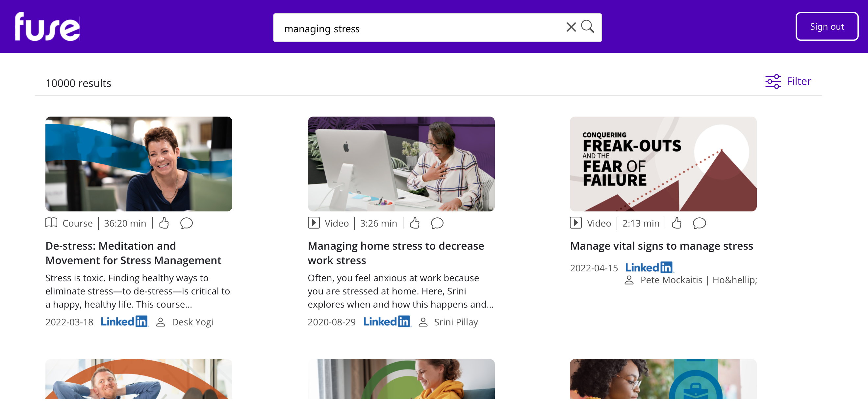868x411 pixels.
Task: Like the De-stress Meditation course
Action: tap(164, 223)
